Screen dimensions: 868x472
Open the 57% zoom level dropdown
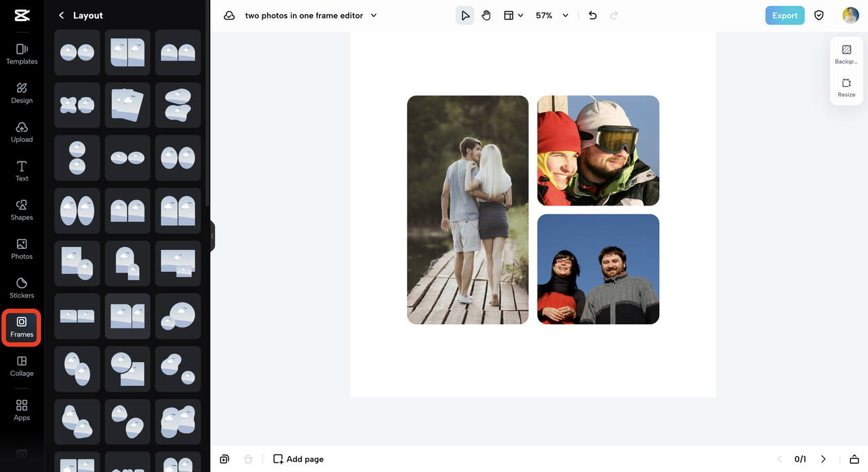[x=552, y=16]
